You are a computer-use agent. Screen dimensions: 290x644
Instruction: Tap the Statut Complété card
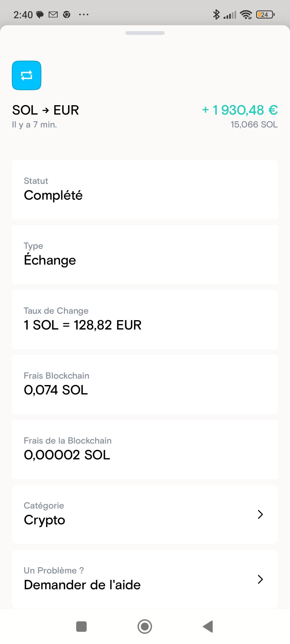point(145,190)
